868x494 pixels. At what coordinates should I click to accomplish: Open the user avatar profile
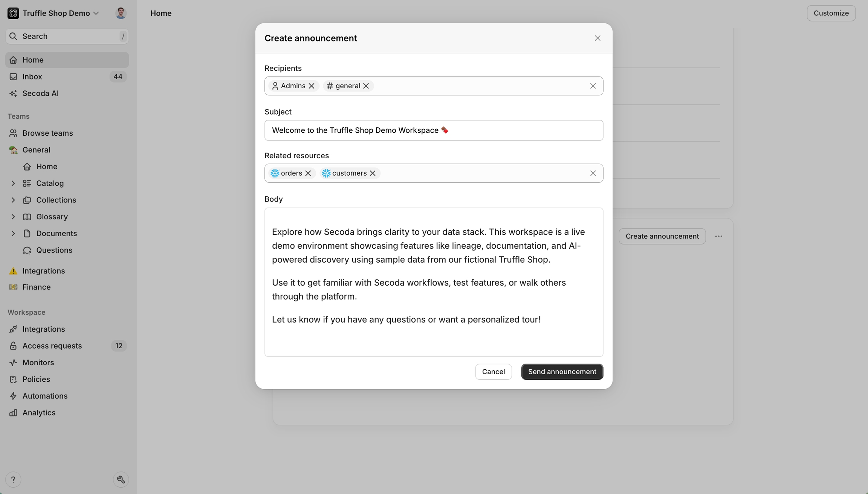pos(121,13)
